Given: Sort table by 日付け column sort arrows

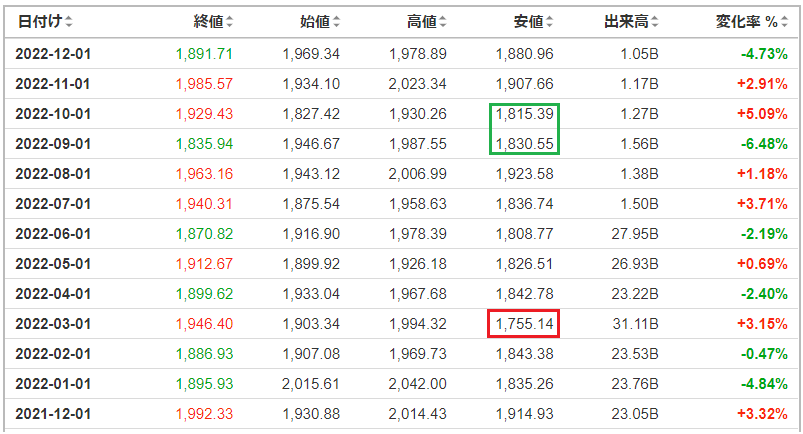Looking at the screenshot, I should pos(69,22).
